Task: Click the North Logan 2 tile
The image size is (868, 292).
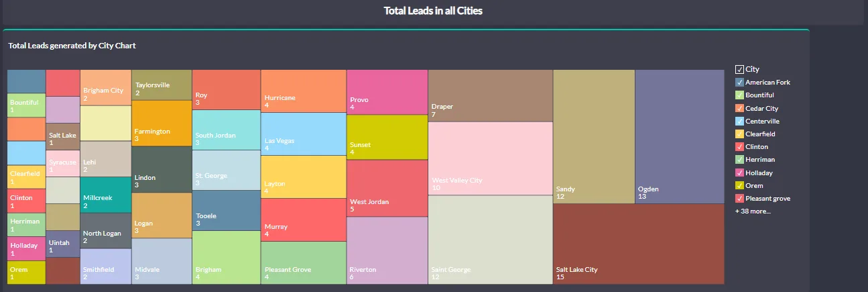Action: (x=106, y=230)
